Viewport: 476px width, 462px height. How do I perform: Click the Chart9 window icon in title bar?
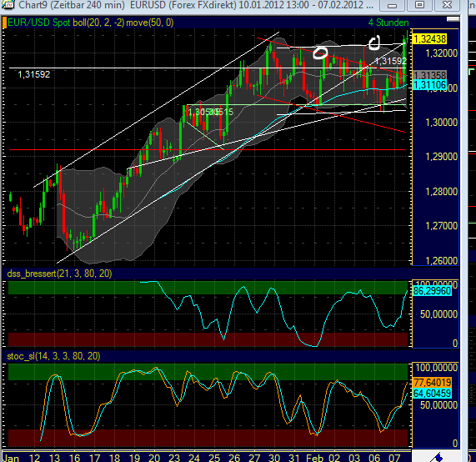tap(8, 4)
